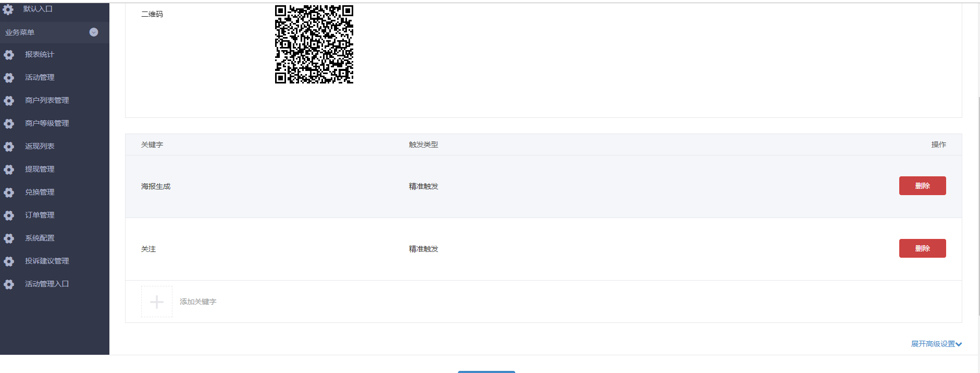This screenshot has height=373, width=980.
Task: Open 报表统计 menu item
Action: (40, 54)
